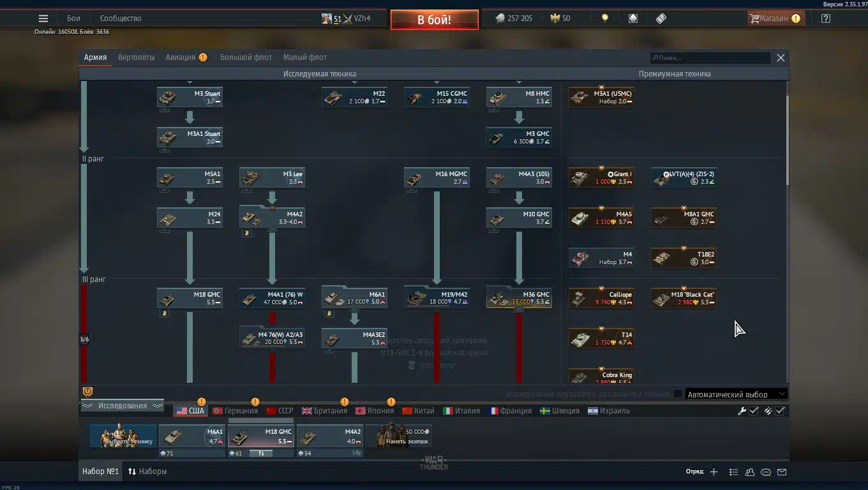This screenshot has width=868, height=490.
Task: Click the wrench icon beside nation tabs
Action: tap(742, 411)
